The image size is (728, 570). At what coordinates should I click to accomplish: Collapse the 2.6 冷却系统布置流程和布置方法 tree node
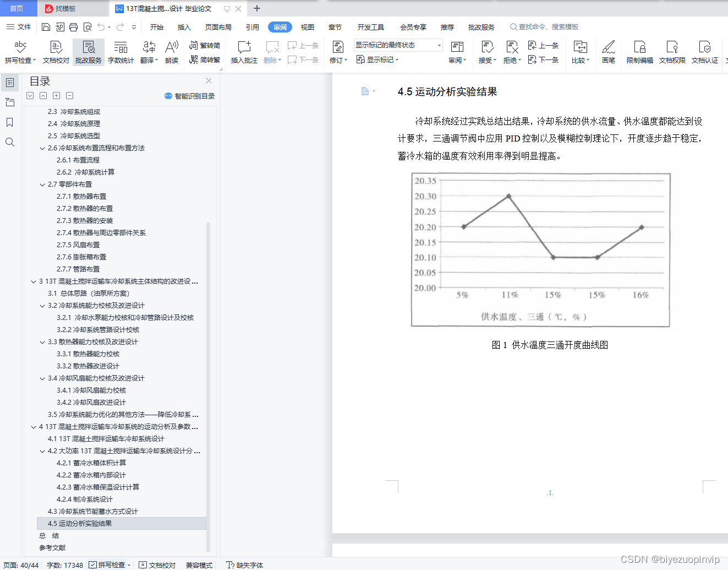pos(42,148)
